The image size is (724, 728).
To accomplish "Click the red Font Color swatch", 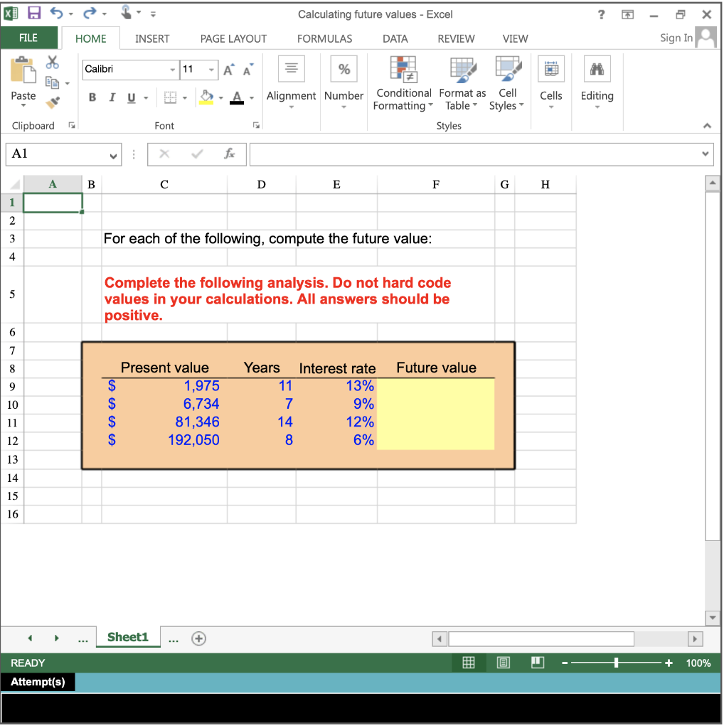I will tap(235, 97).
